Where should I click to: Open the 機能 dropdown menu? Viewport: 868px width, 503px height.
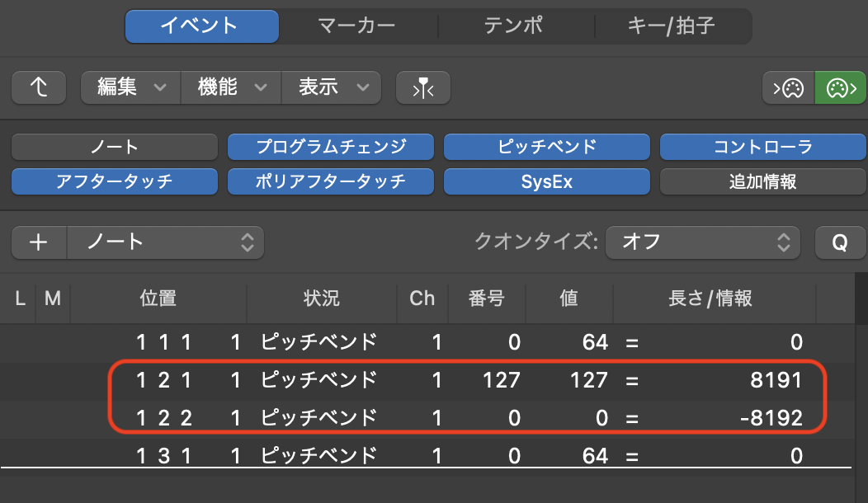232,87
